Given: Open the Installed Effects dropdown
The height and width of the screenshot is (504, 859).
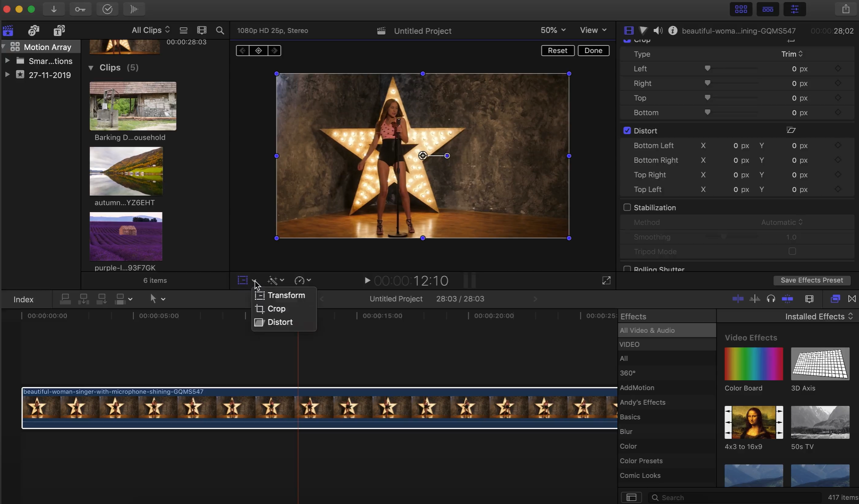Looking at the screenshot, I should tap(818, 316).
